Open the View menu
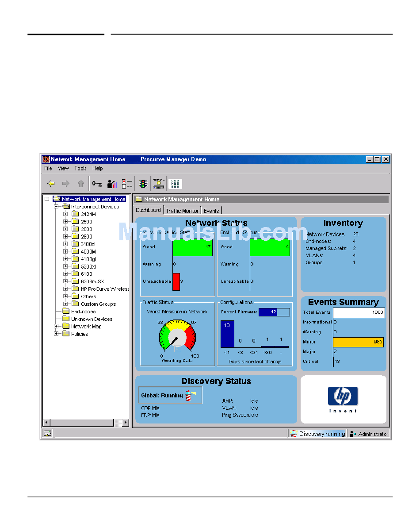 [63, 169]
